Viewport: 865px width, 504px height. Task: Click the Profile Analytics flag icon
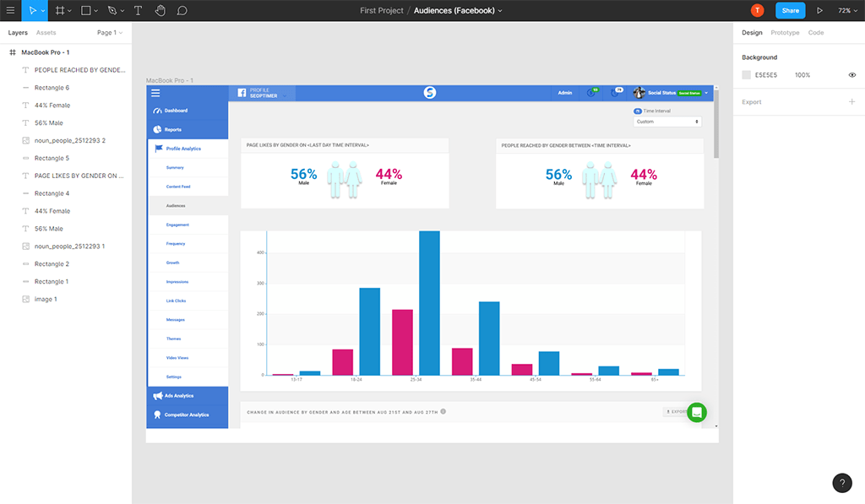(159, 149)
